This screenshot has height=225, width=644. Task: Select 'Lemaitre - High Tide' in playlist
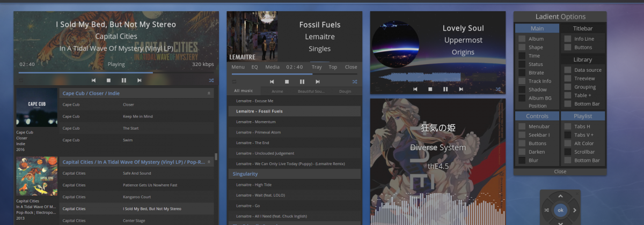(294, 184)
